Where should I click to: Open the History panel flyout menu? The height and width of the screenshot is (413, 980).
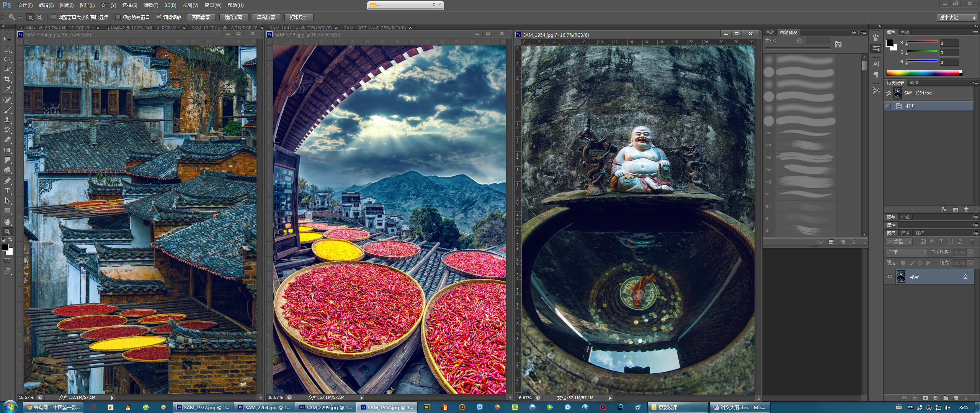pos(975,83)
